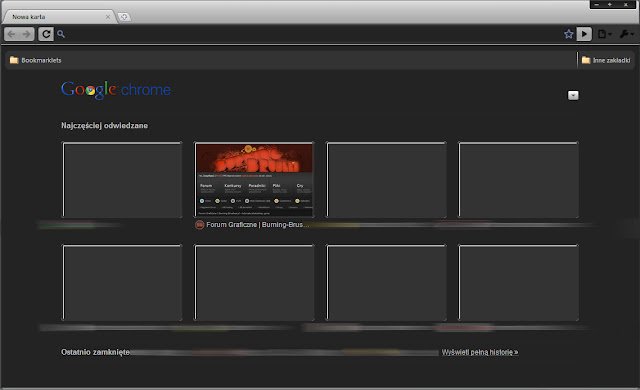The width and height of the screenshot is (640, 390).
Task: Open the Forum Graficzne Burning-Brush thumbnail
Action: point(254,180)
